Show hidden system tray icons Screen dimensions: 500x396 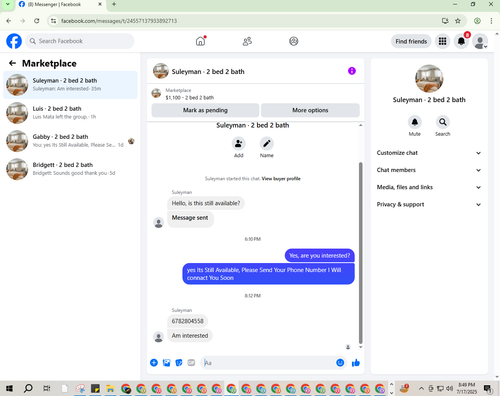coord(421,388)
